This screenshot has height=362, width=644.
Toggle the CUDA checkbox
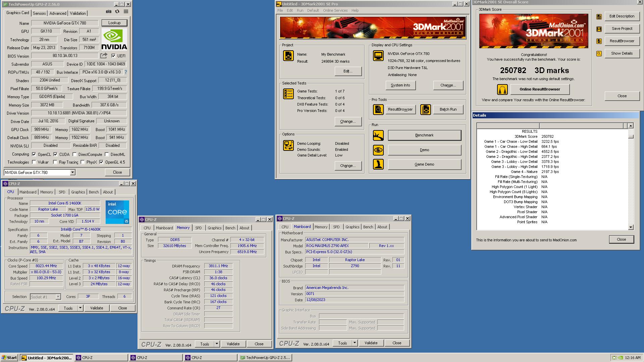(x=55, y=155)
